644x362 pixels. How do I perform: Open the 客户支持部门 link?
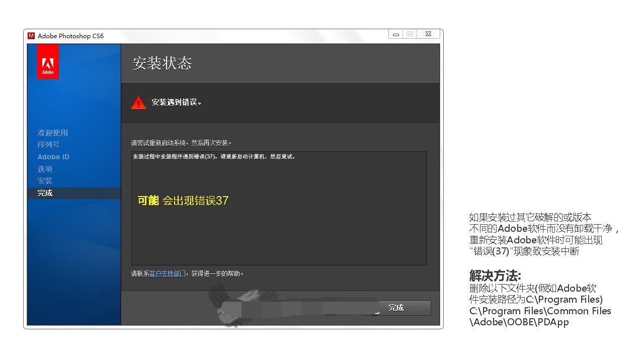168,274
